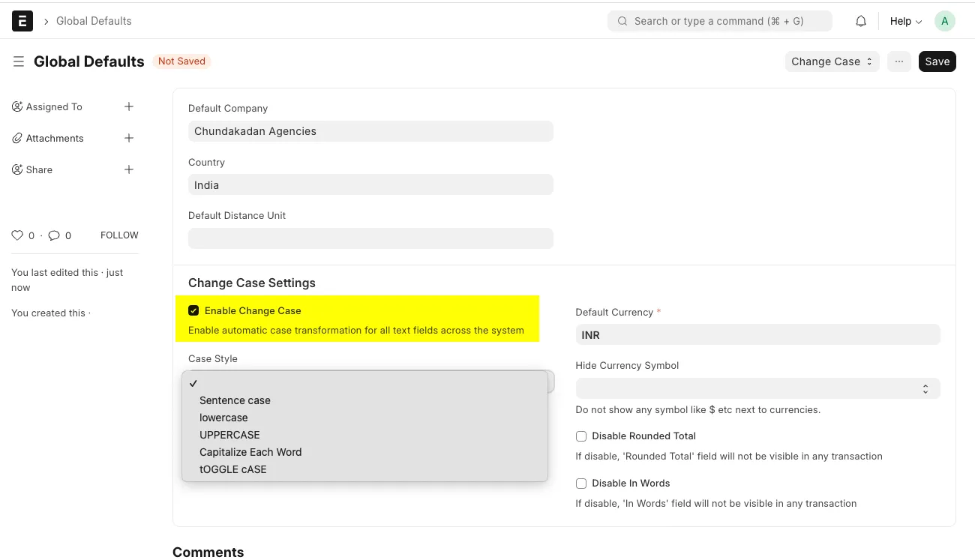
Task: Select UPPERCASE from the Case Style dropdown
Action: pos(229,435)
